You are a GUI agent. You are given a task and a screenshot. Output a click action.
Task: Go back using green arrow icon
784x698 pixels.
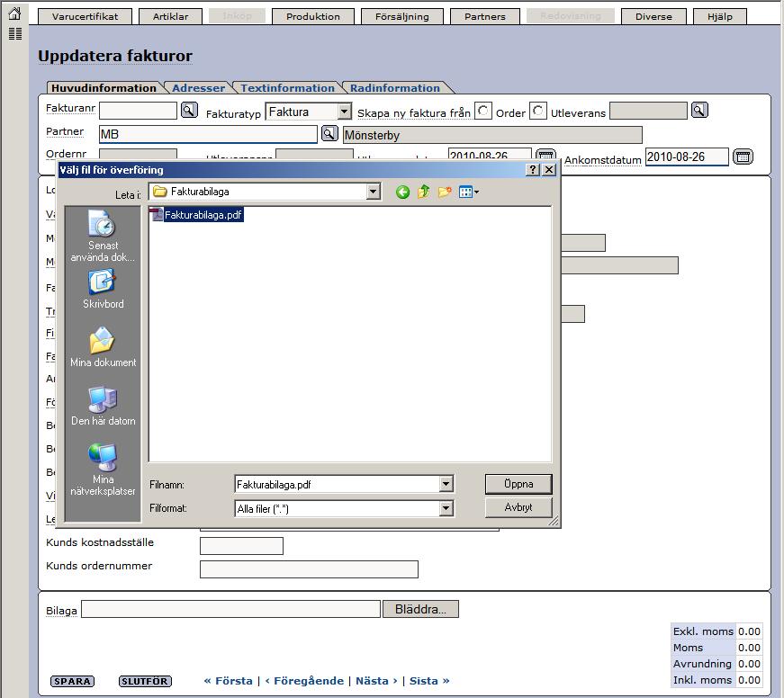(x=402, y=192)
